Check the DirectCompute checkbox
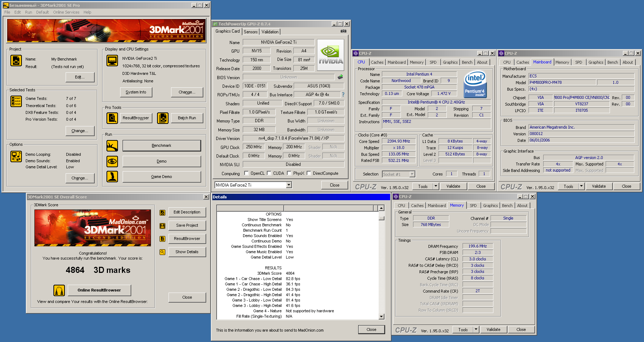Viewport: 644px width, 342px height. (309, 173)
